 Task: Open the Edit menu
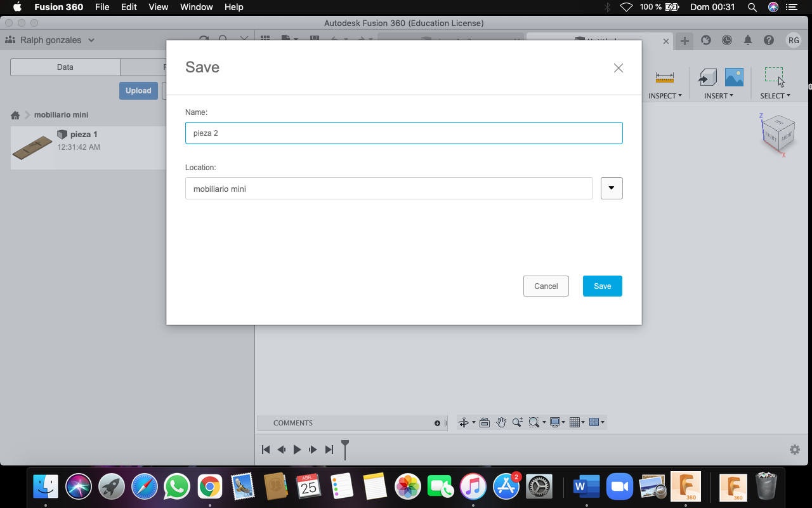coord(129,7)
